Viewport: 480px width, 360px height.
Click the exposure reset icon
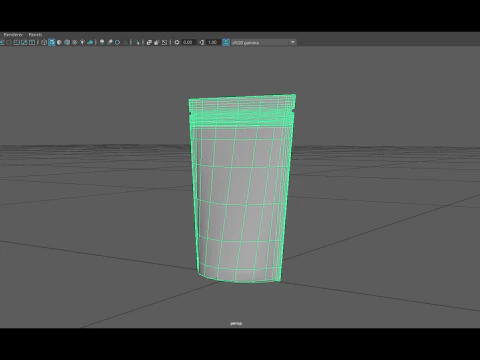[177, 42]
